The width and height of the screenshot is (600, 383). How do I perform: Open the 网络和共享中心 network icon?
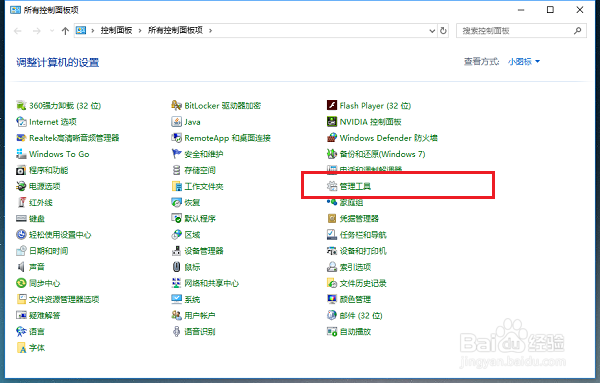(176, 283)
